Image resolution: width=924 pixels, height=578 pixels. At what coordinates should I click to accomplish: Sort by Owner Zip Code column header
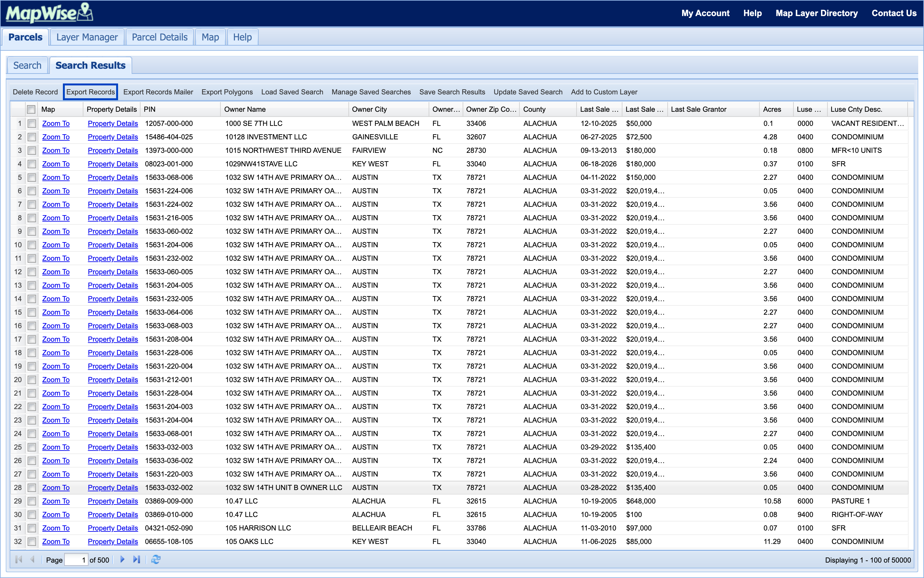coord(491,109)
